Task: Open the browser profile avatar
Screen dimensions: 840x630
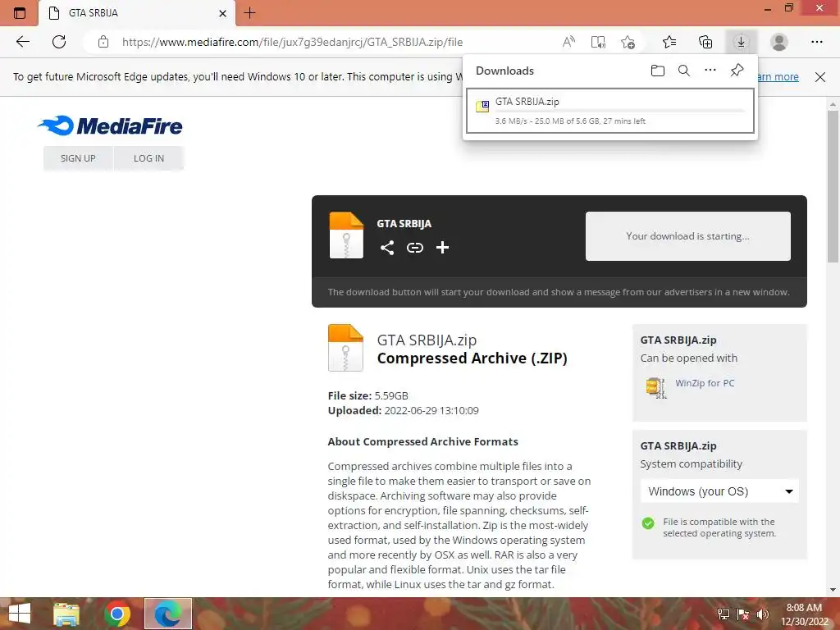Action: tap(779, 42)
